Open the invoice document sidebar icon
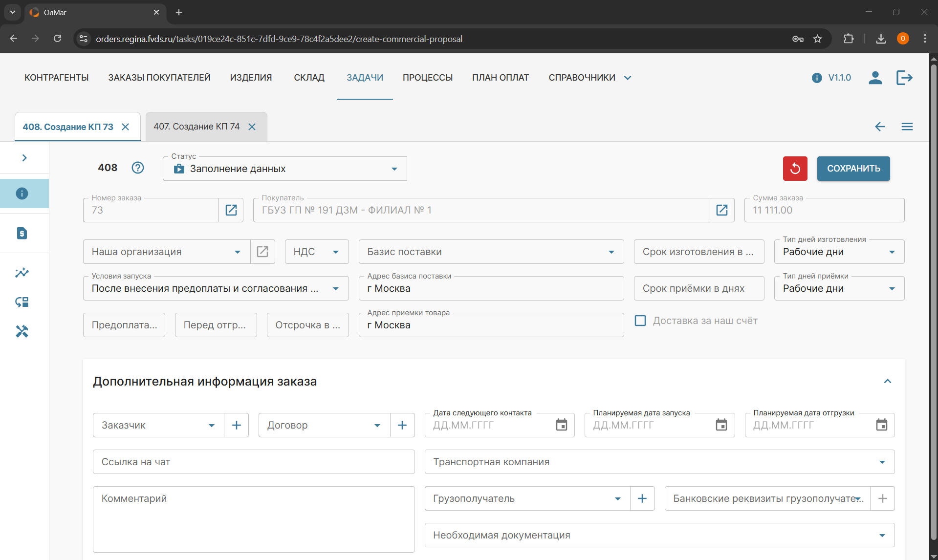The image size is (938, 560). coord(22,233)
